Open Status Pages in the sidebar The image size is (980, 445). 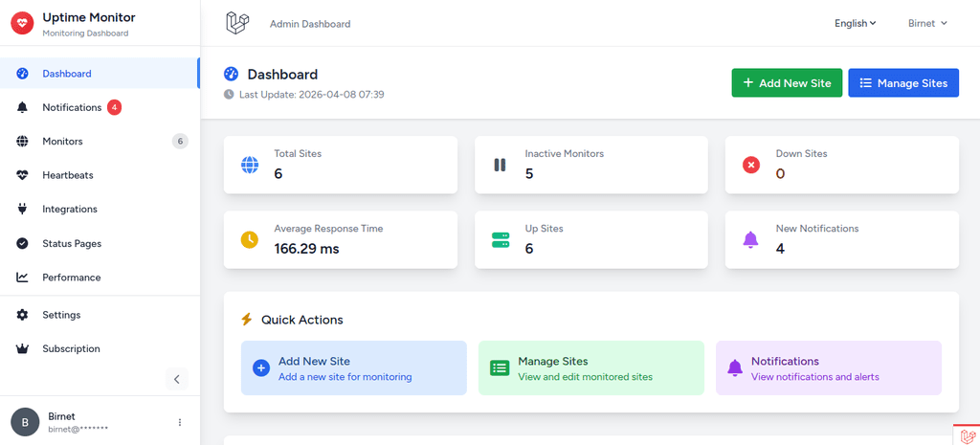(x=72, y=244)
